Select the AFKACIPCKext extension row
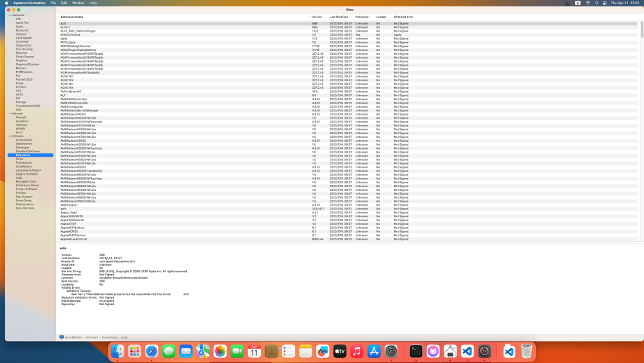The image size is (644, 363). click(x=348, y=35)
